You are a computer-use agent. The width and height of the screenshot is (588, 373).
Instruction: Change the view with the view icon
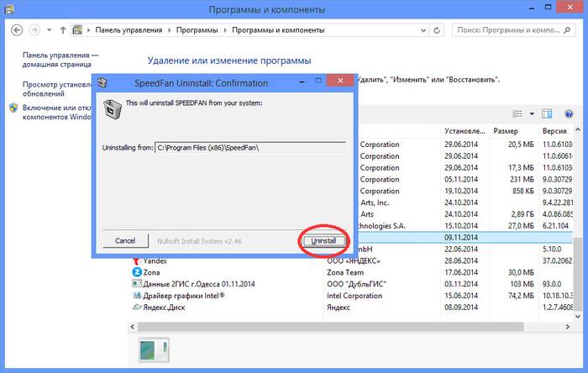[x=517, y=113]
